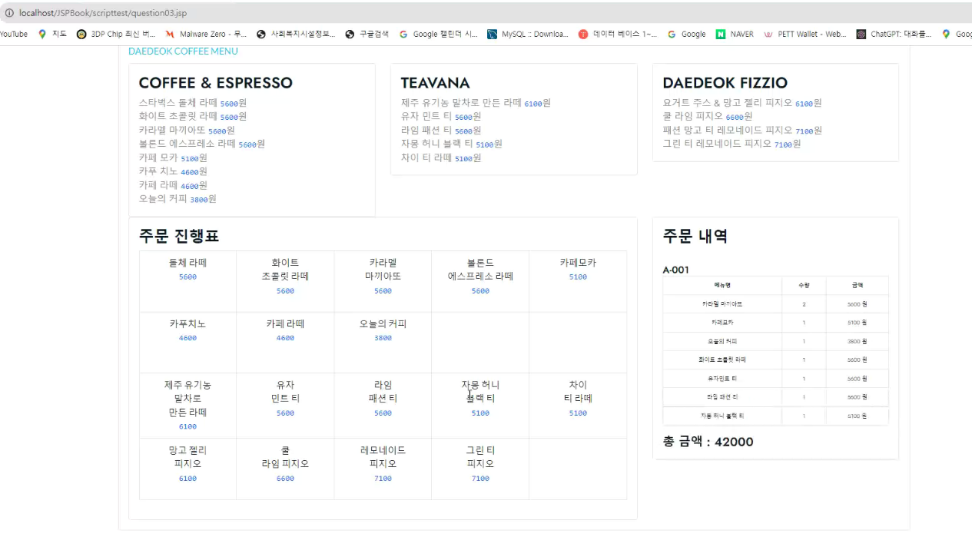Viewport: 972px width, 560px height.
Task: Click 화이트 초콜릿 라떼 row in order history table
Action: click(776, 360)
